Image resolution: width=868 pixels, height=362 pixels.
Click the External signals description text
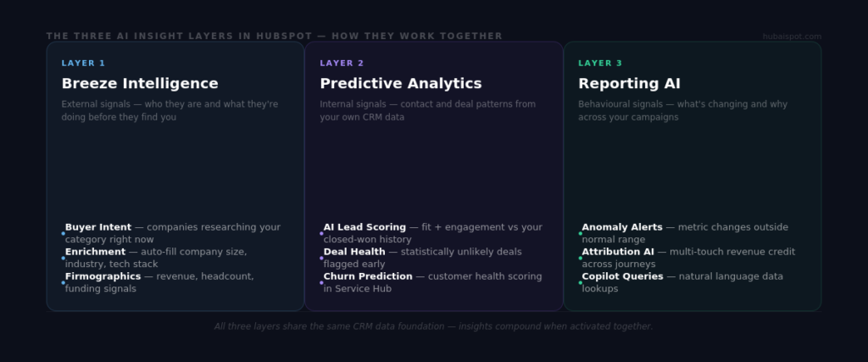tap(170, 110)
